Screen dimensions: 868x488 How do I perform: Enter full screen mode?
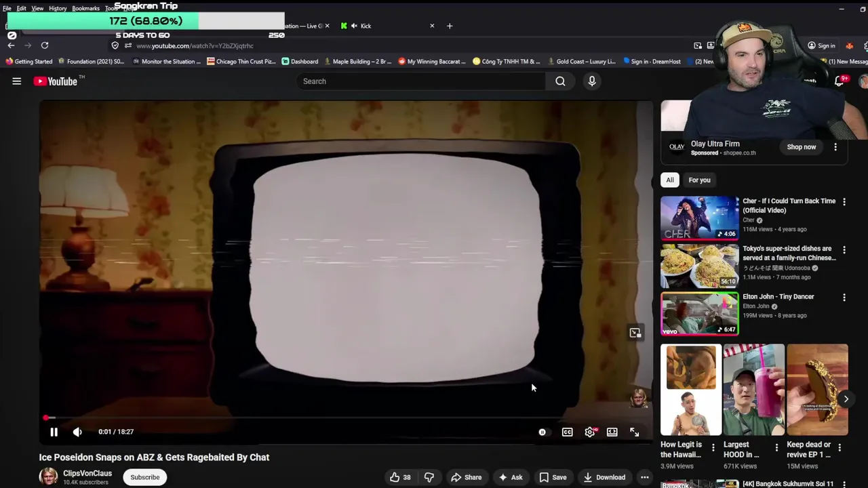coord(635,432)
